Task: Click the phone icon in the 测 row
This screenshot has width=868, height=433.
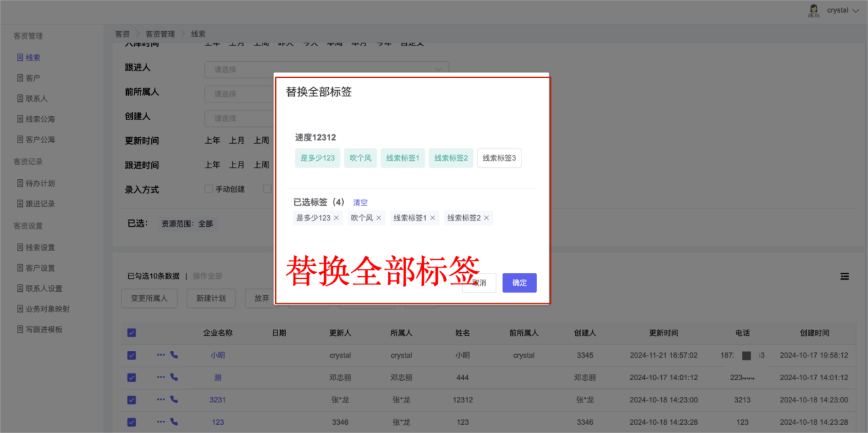Action: click(174, 377)
